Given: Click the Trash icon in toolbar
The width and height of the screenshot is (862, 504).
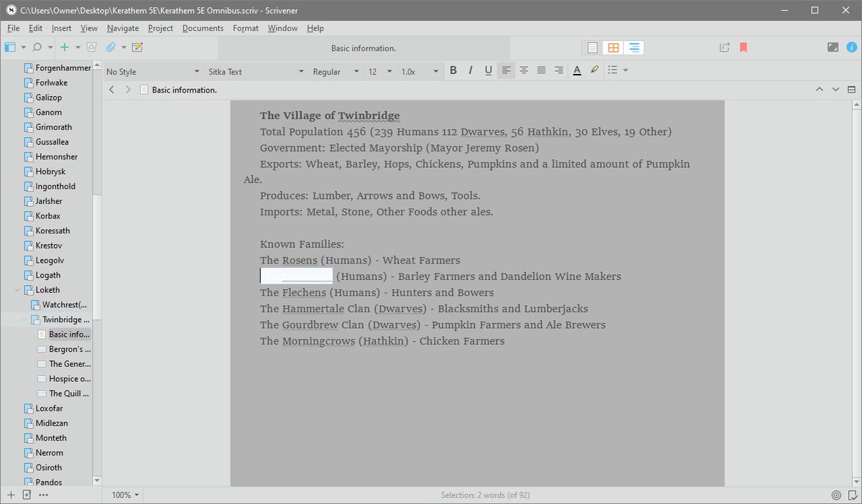Looking at the screenshot, I should coord(91,47).
